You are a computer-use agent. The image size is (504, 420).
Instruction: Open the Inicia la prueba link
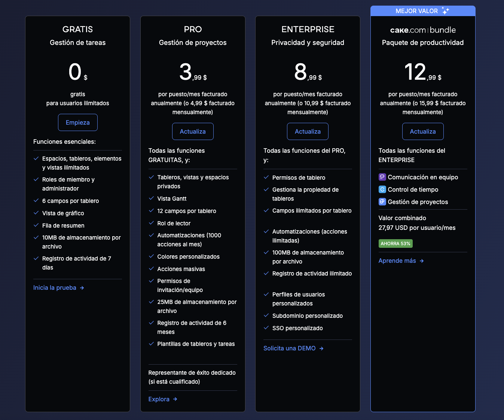[55, 288]
